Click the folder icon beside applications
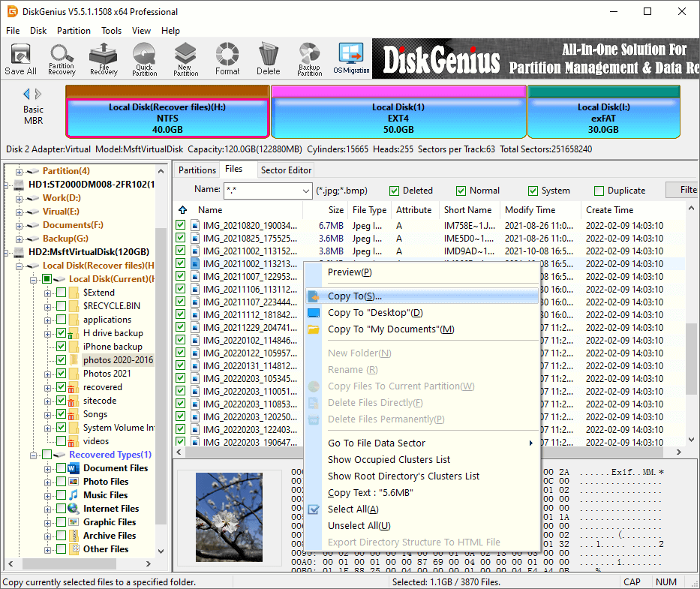 click(x=74, y=320)
